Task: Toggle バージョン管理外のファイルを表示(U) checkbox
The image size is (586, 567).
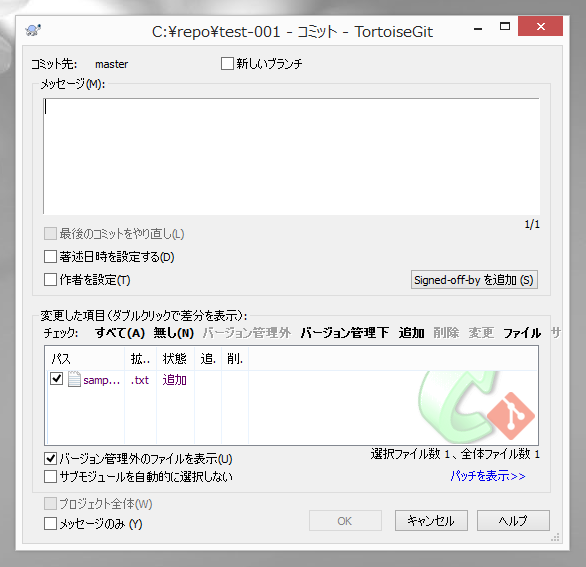Action: 50,459
